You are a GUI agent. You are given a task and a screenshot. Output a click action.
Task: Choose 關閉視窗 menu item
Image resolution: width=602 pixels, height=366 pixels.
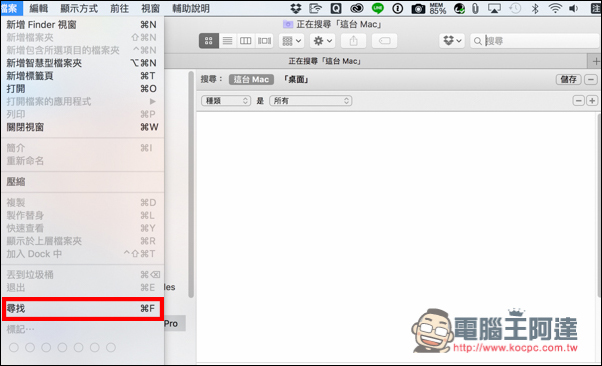[x=82, y=127]
